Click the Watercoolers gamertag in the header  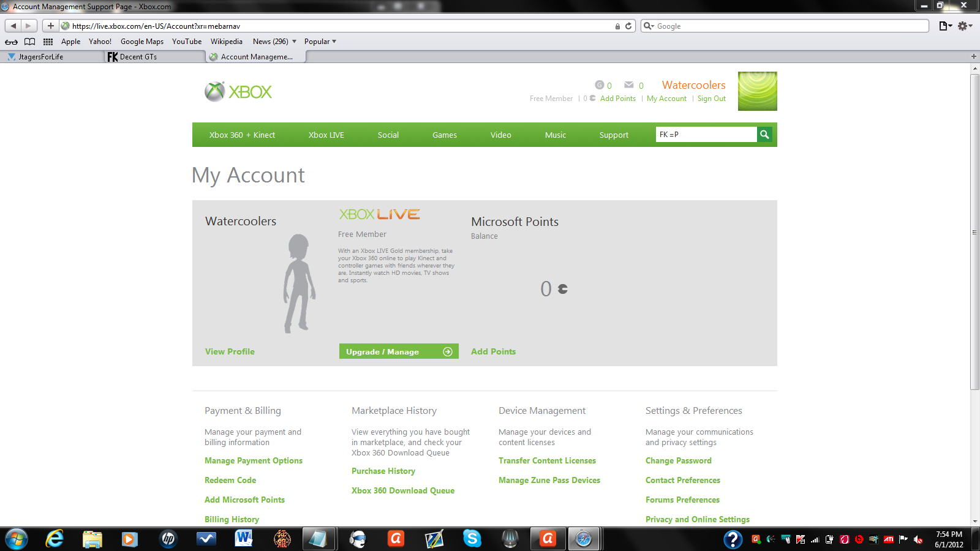[x=693, y=85]
